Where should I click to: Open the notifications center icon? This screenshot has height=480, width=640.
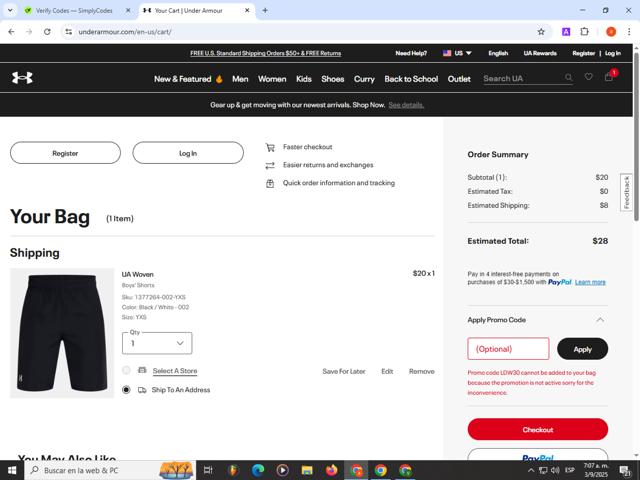pyautogui.click(x=625, y=471)
